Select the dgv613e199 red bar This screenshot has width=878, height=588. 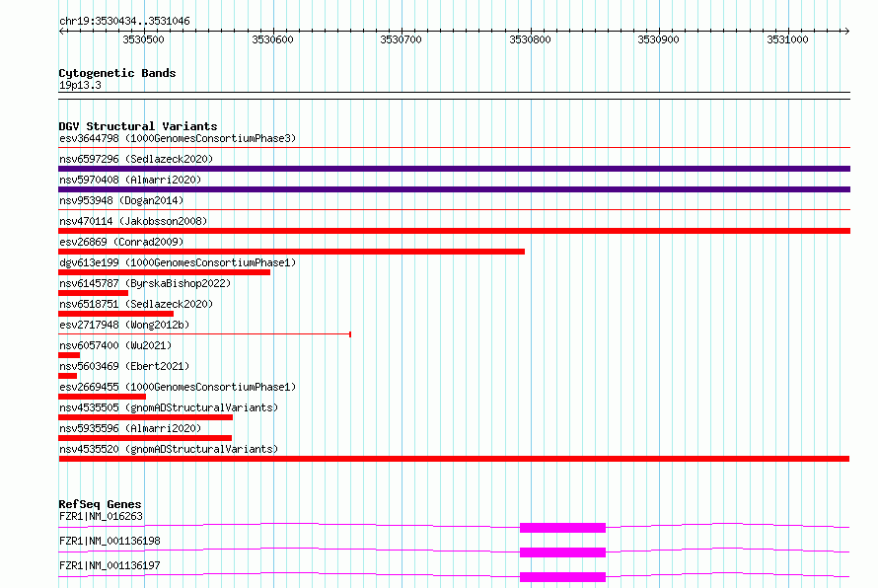pos(164,272)
